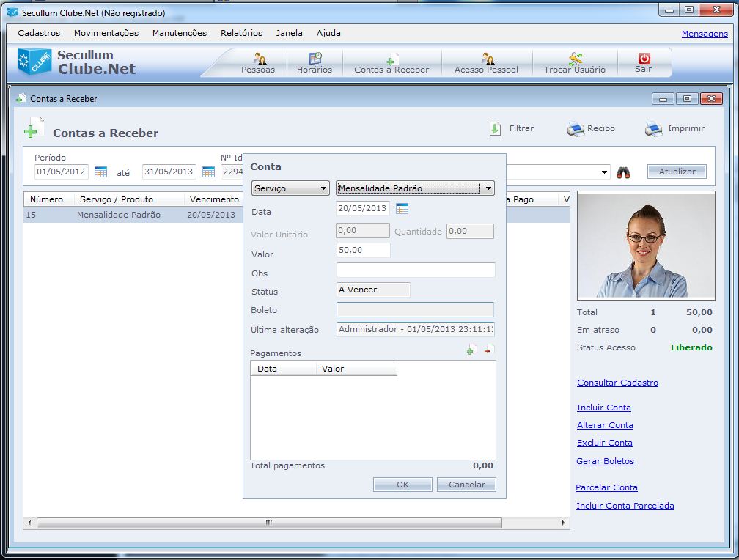Open calendar picker beside Data field
The height and width of the screenshot is (560, 739).
coord(402,209)
